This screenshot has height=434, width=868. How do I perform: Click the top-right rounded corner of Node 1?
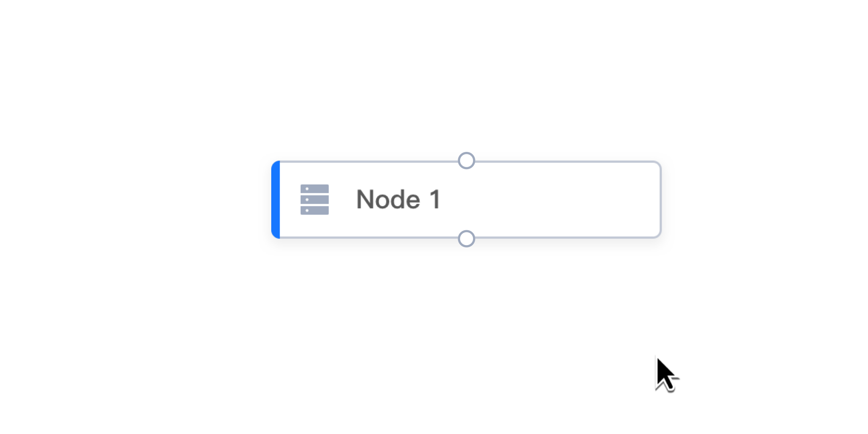[658, 164]
